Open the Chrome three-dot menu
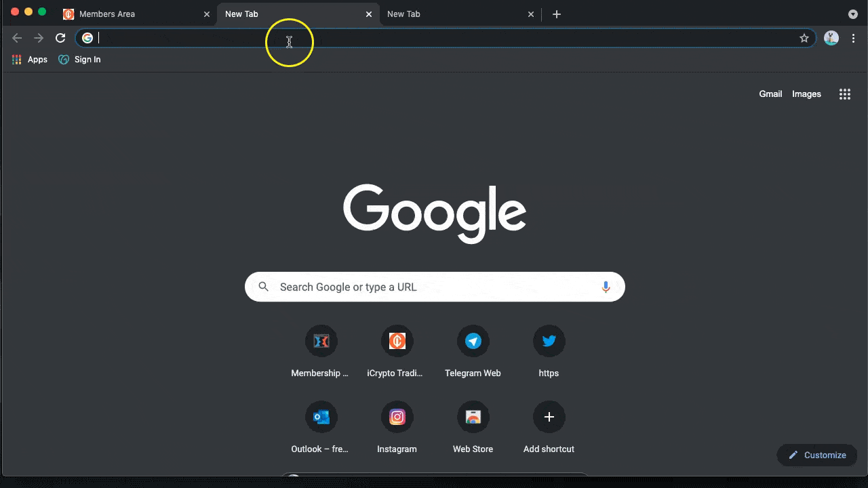Image resolution: width=868 pixels, height=488 pixels. pyautogui.click(x=853, y=38)
